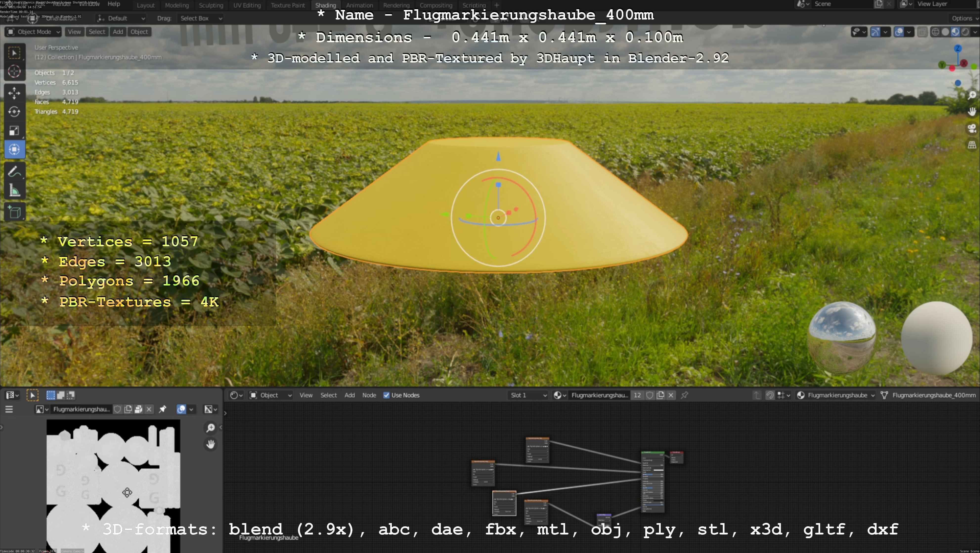Unlink the image with X icon

pyautogui.click(x=149, y=409)
